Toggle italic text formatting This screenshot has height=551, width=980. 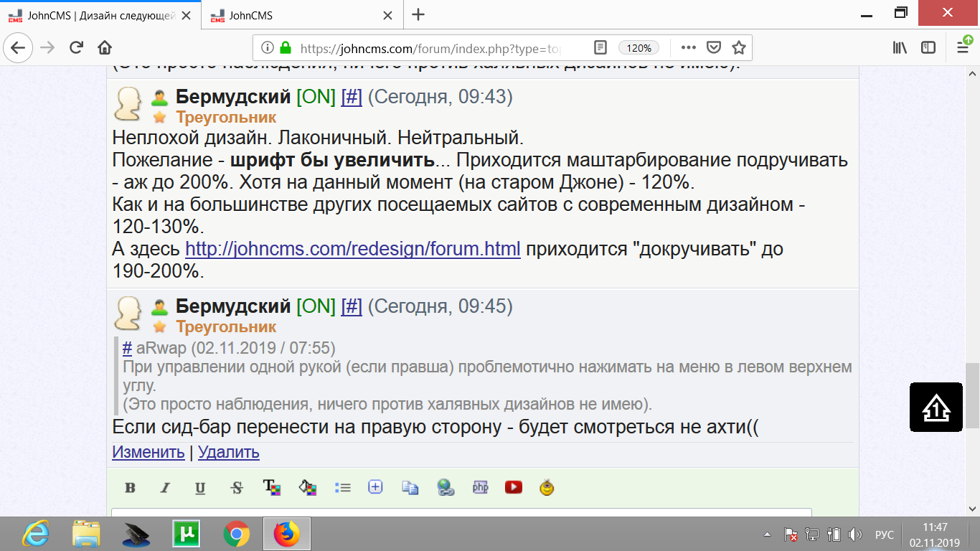point(165,488)
